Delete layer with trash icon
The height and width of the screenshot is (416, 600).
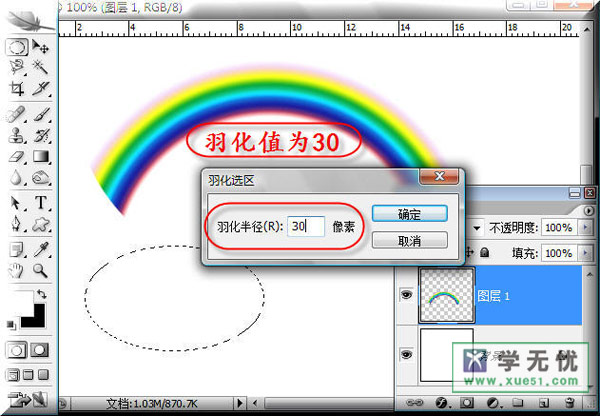pyautogui.click(x=569, y=403)
